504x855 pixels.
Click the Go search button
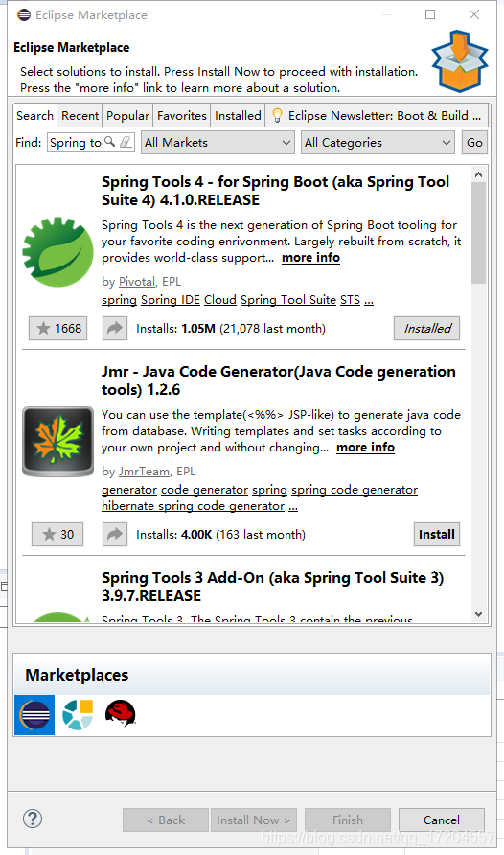[474, 142]
